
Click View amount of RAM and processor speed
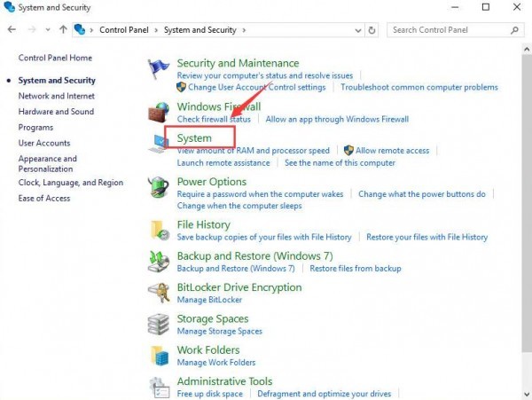tap(253, 150)
